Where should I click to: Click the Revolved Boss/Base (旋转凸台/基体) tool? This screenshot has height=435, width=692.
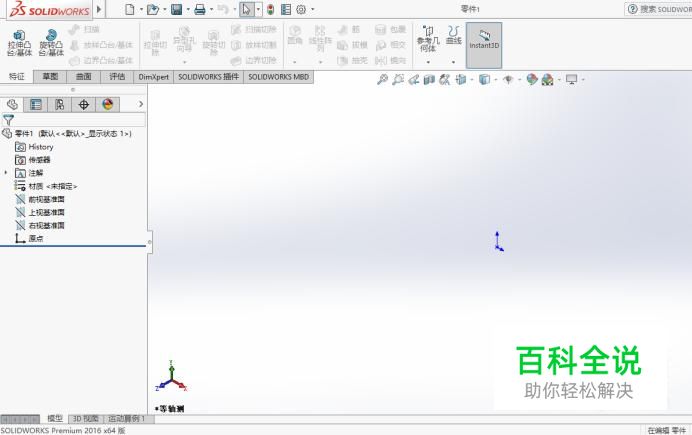point(51,43)
